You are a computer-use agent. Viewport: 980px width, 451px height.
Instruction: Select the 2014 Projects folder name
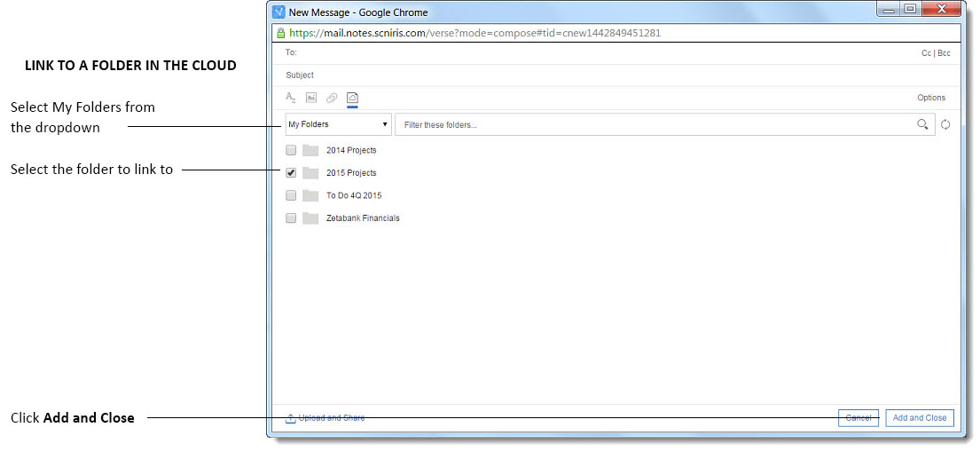351,150
